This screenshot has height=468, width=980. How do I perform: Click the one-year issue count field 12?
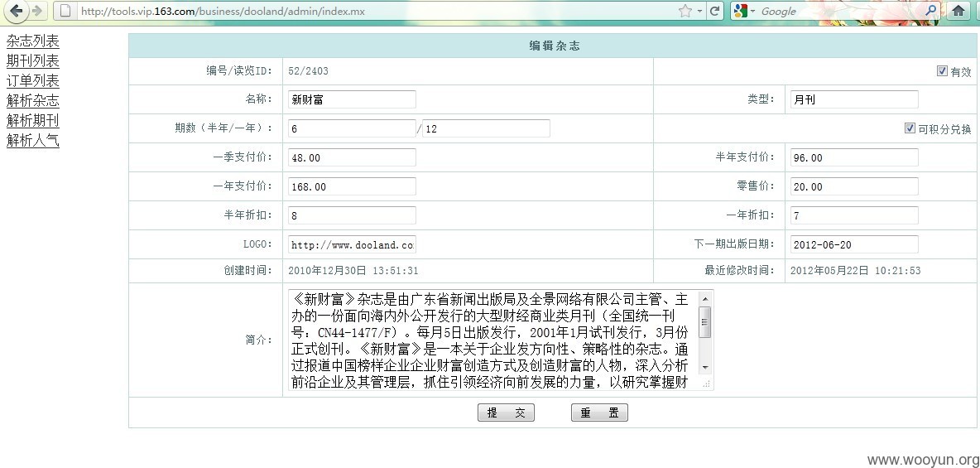(486, 128)
